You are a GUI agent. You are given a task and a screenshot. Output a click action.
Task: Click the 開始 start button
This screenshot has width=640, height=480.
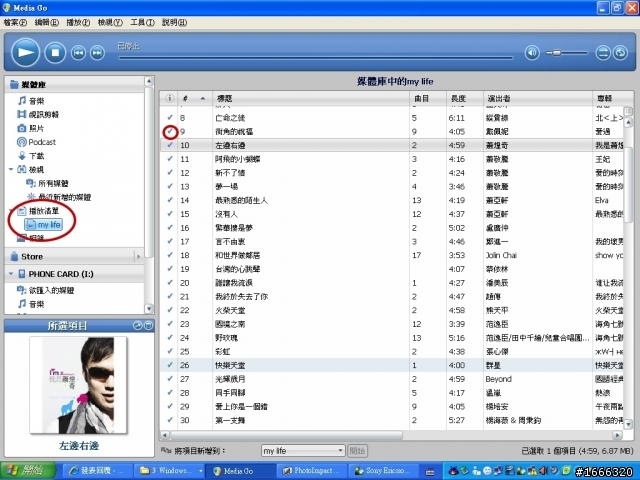pos(358,451)
